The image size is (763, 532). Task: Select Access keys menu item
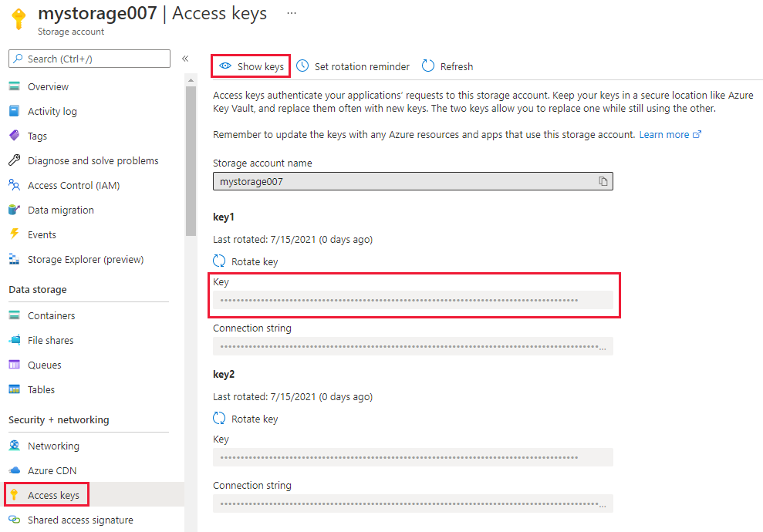pos(53,495)
